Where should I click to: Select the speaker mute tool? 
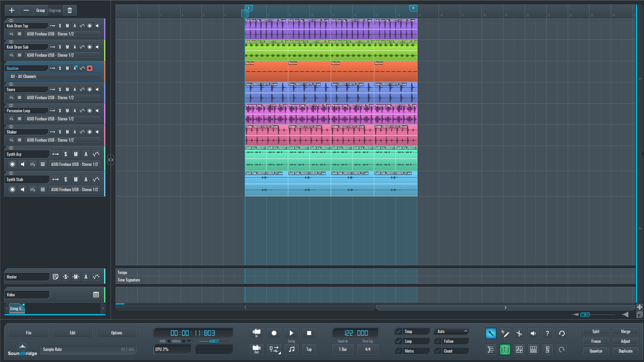coord(533,333)
